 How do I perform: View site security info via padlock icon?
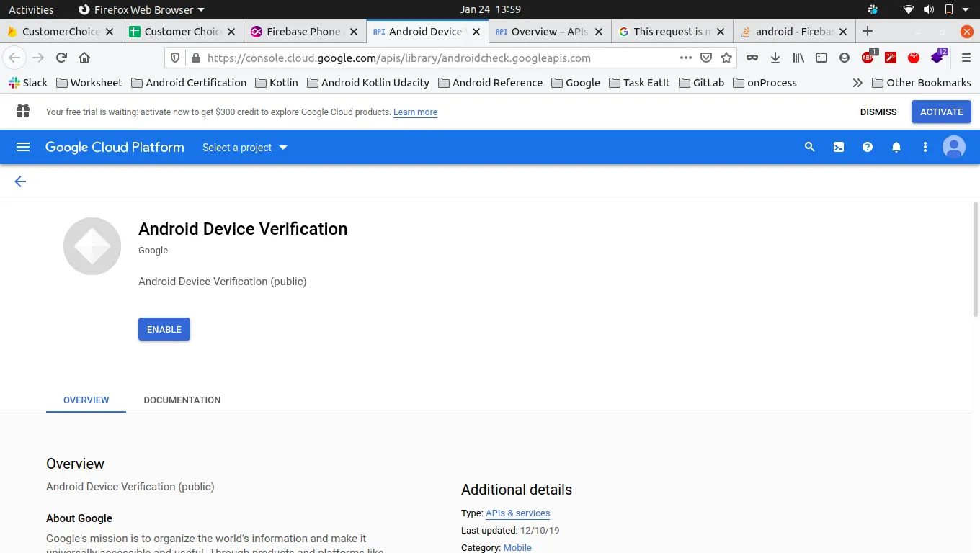(195, 58)
